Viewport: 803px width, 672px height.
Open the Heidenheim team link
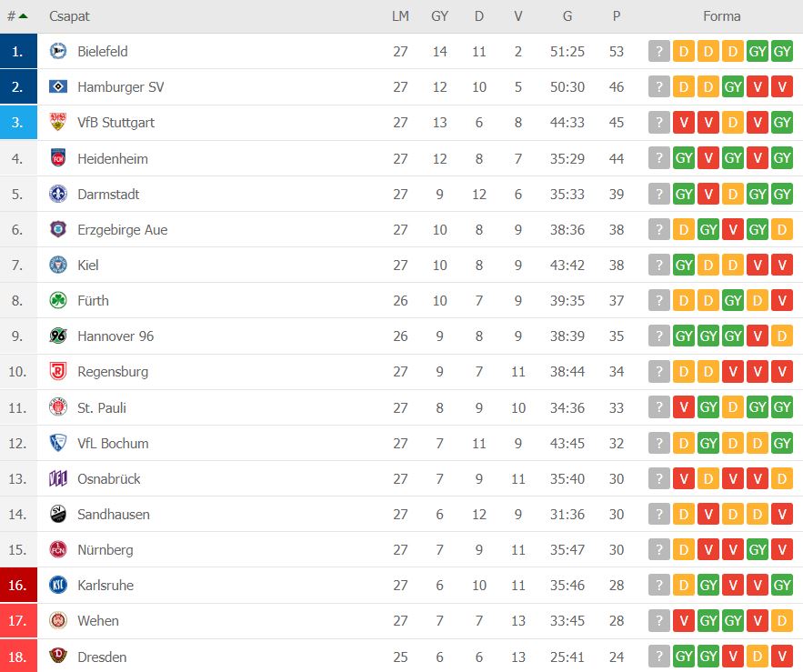click(x=113, y=159)
